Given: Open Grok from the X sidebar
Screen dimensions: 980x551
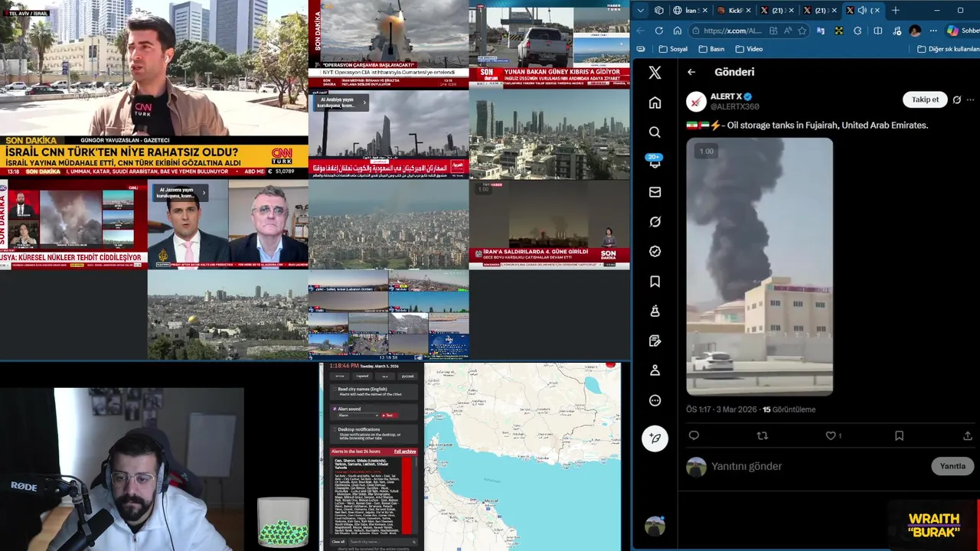Looking at the screenshot, I should click(655, 222).
